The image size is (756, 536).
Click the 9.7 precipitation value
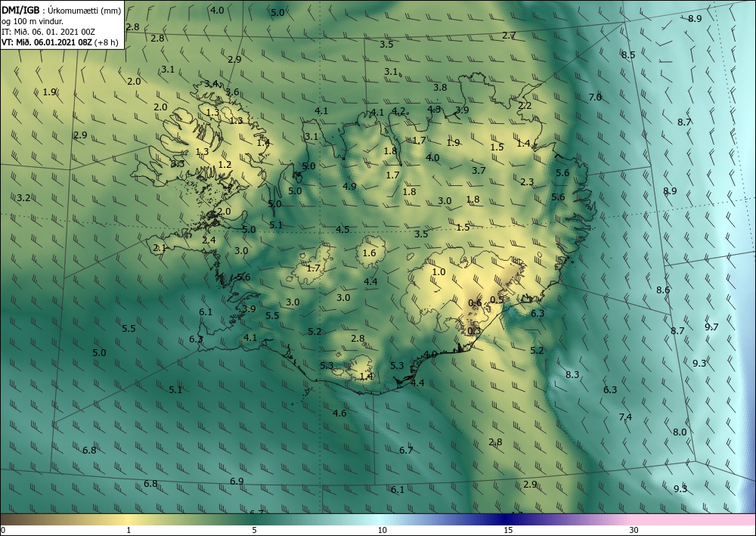[711, 327]
